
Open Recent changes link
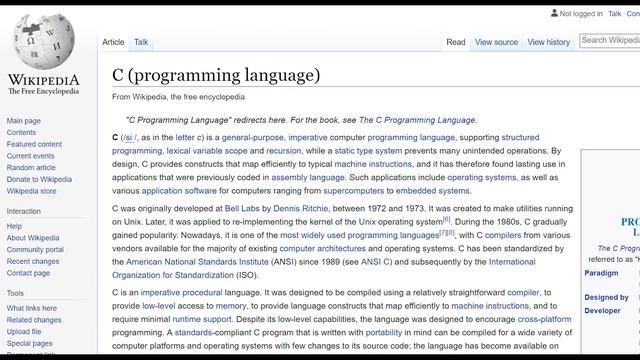pos(33,261)
